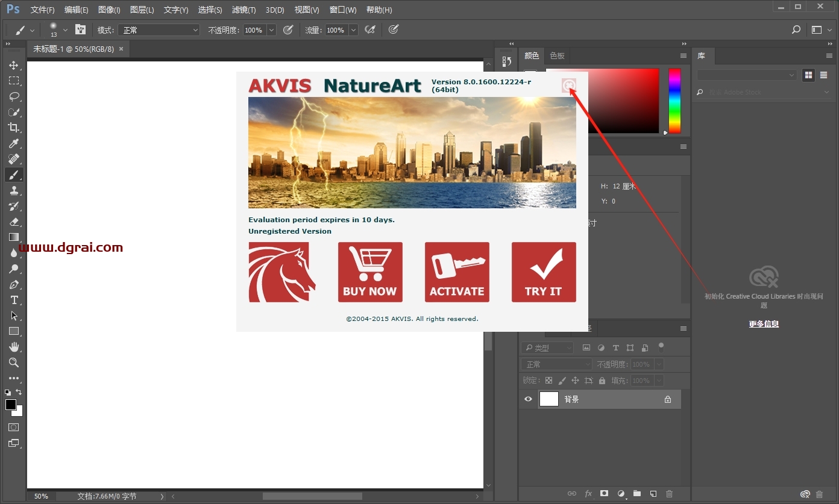The width and height of the screenshot is (839, 504).
Task: Select the Rectangle shape tool
Action: (13, 331)
